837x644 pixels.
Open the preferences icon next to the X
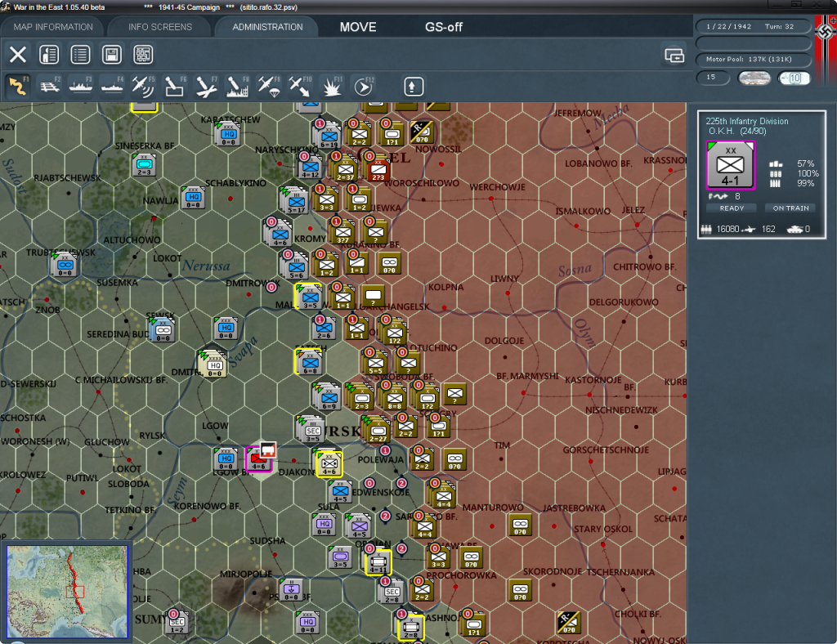(49, 55)
